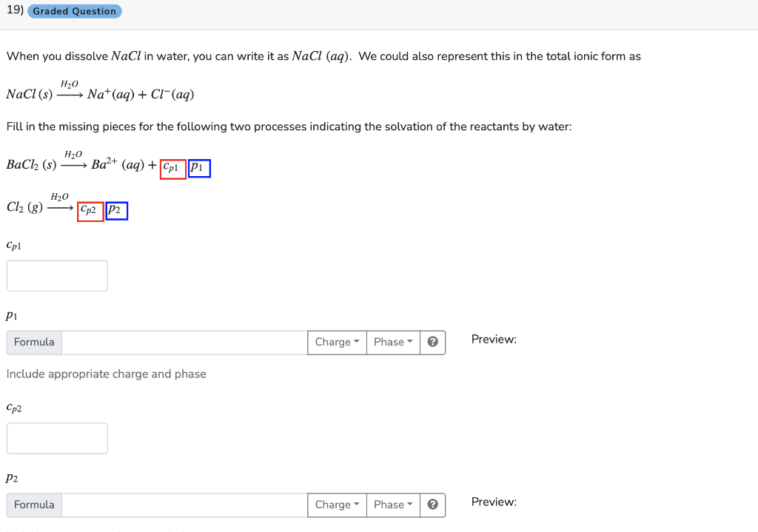Image resolution: width=758 pixels, height=532 pixels.
Task: Open the Phase dropdown for p2
Action: pyautogui.click(x=392, y=505)
